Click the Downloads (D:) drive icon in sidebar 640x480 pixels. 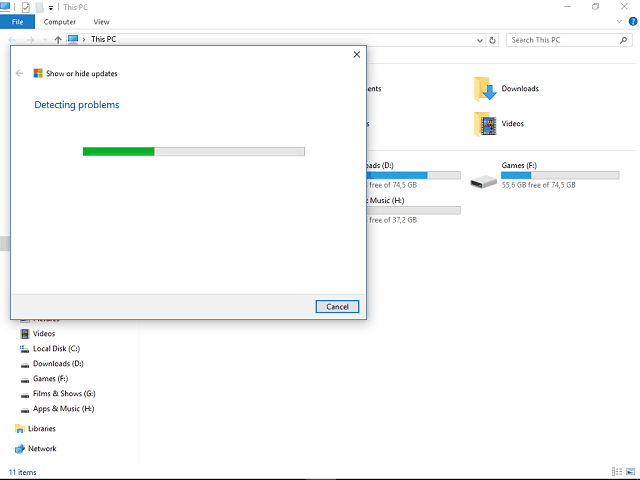(x=24, y=364)
